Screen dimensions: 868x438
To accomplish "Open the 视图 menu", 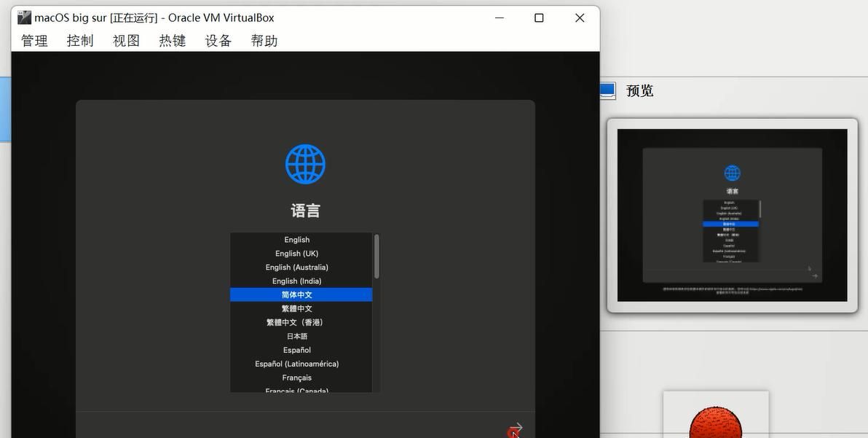I will click(126, 41).
